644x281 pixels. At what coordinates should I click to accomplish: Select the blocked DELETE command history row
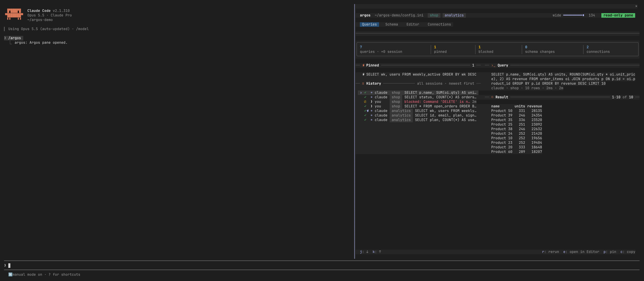coord(418,102)
